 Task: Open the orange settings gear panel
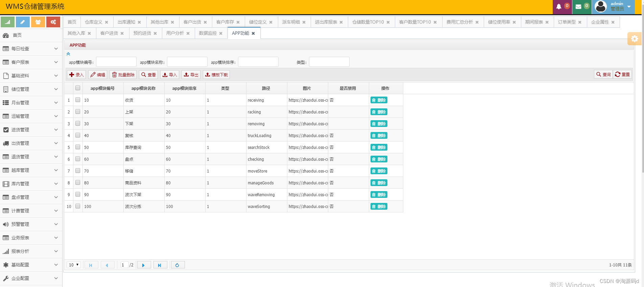click(x=635, y=38)
